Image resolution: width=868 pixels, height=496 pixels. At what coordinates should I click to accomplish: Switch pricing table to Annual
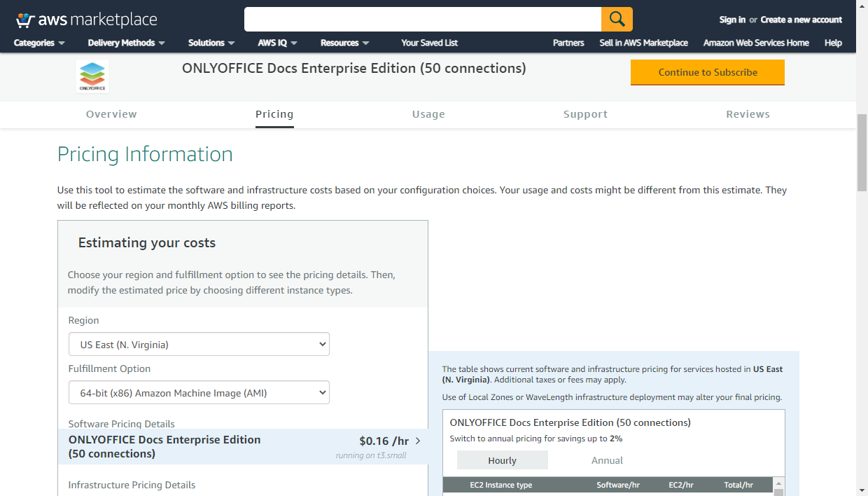607,460
